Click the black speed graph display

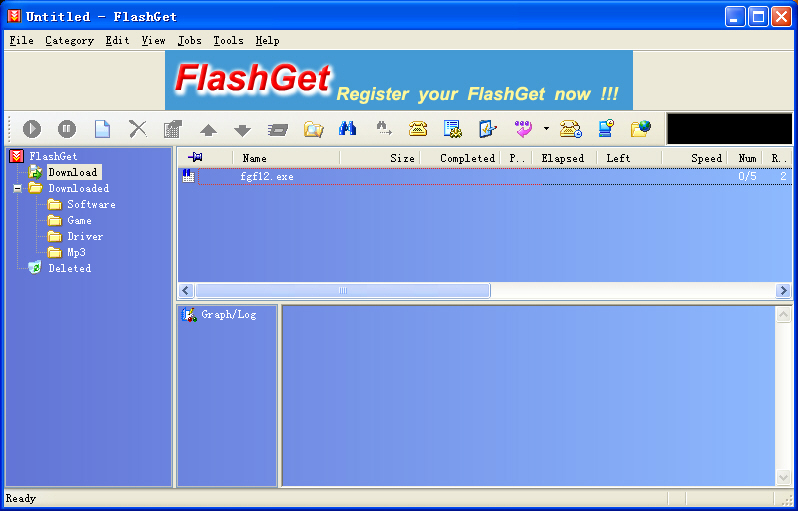[729, 129]
